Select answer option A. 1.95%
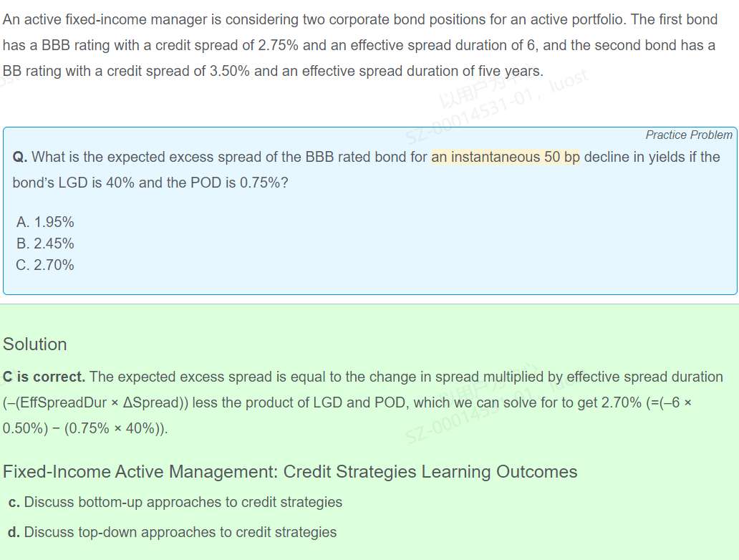This screenshot has width=739, height=560. 45,222
